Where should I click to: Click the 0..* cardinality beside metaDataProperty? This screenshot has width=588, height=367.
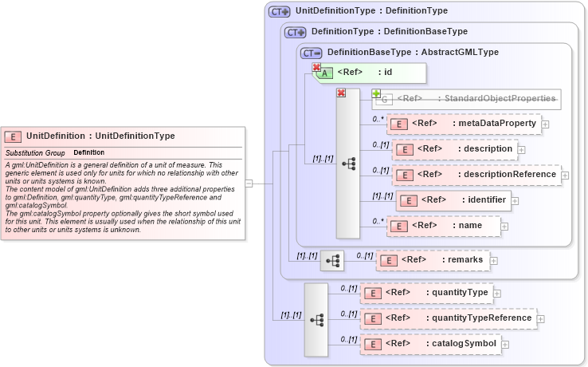(378, 119)
